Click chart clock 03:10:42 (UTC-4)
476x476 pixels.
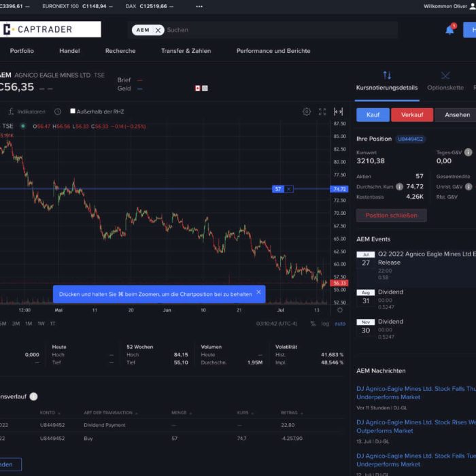click(276, 324)
